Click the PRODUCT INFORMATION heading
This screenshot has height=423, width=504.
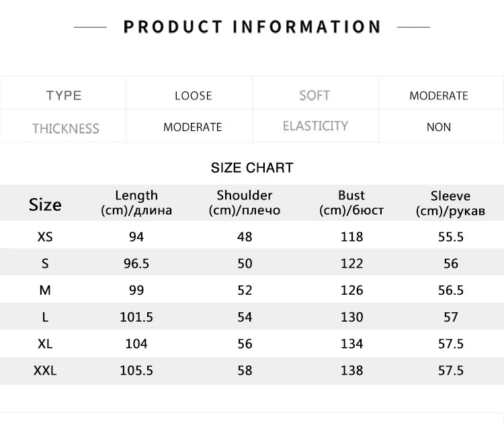[x=252, y=27]
